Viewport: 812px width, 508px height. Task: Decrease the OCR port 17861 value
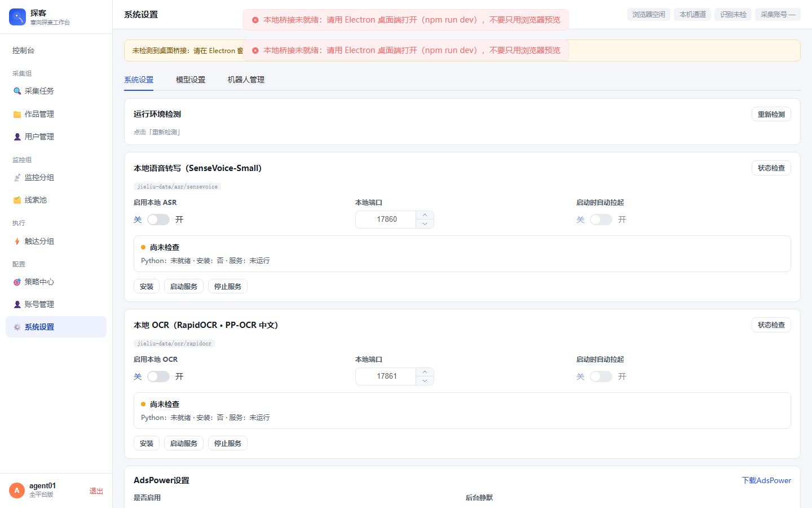[x=425, y=381]
